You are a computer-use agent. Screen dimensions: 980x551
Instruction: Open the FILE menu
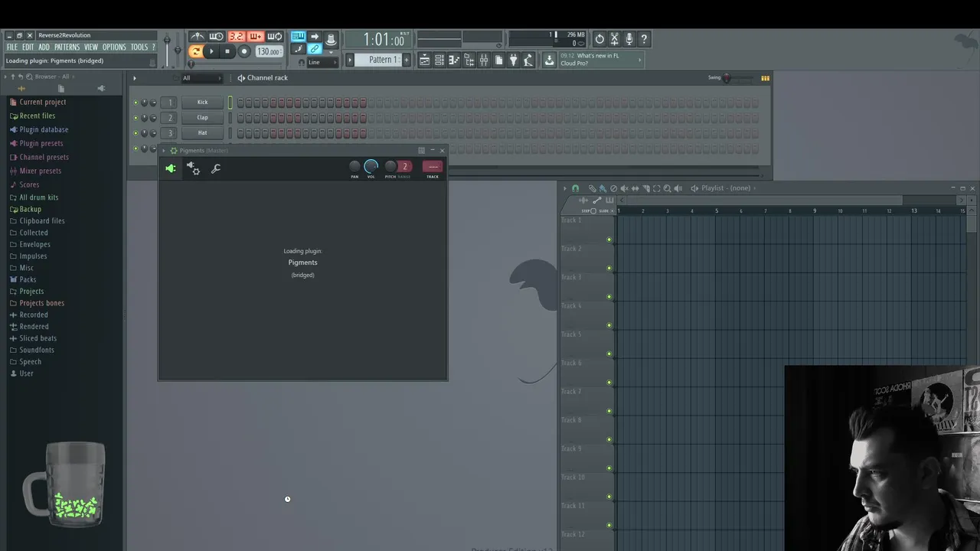[x=11, y=47]
